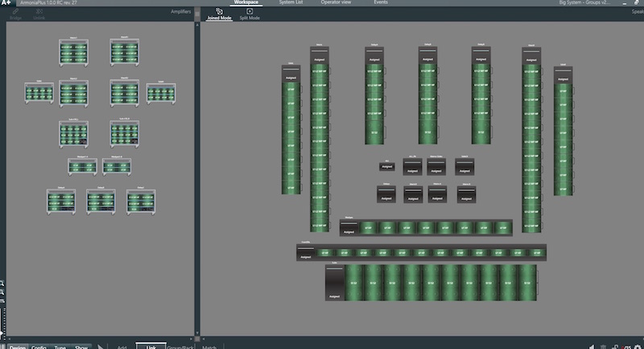
Task: Select the Tune mode button
Action: pyautogui.click(x=60, y=347)
